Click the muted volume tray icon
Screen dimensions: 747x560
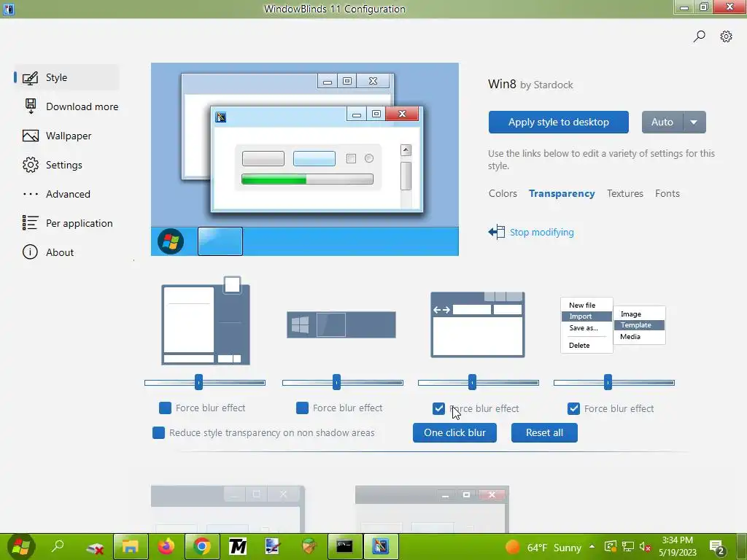(x=645, y=547)
